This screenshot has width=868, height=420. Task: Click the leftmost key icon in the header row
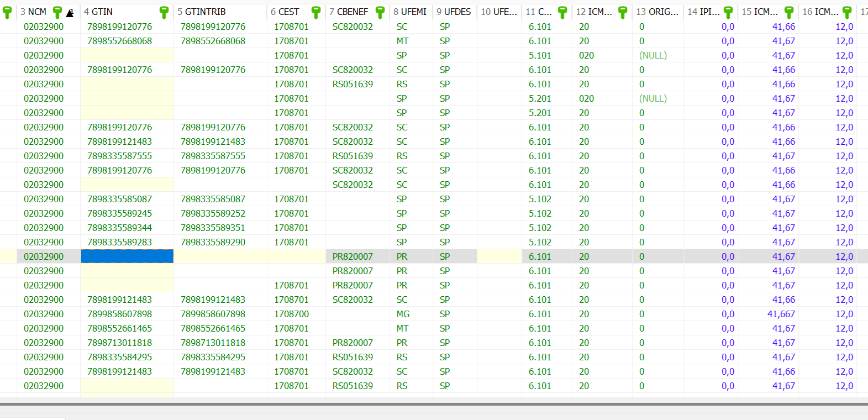pyautogui.click(x=7, y=12)
